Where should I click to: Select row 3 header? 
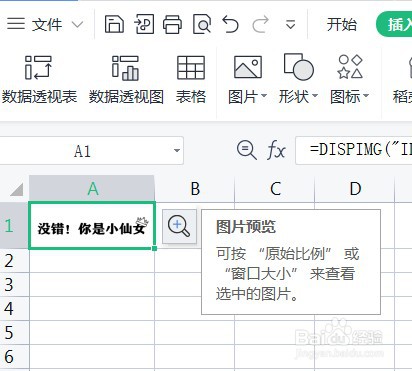pos(14,284)
